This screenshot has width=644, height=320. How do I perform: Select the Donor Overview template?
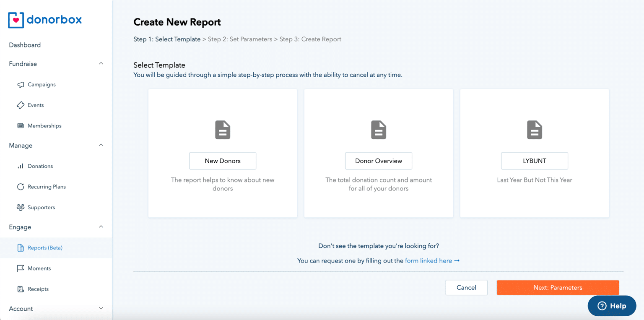click(x=379, y=161)
